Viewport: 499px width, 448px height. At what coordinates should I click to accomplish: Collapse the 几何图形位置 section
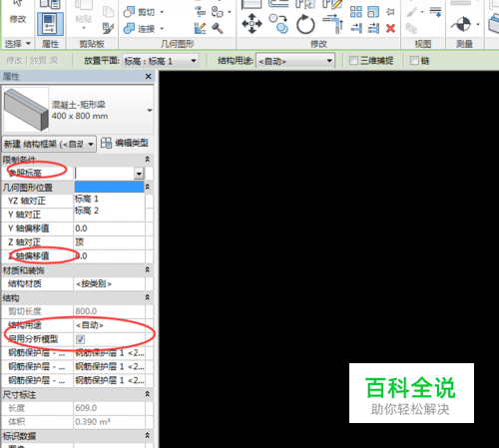[x=148, y=187]
